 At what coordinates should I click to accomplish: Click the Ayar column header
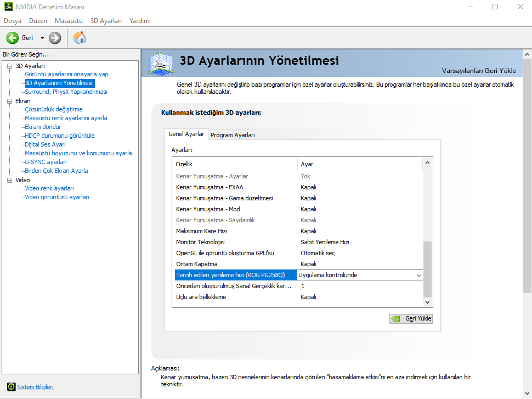tap(360, 164)
